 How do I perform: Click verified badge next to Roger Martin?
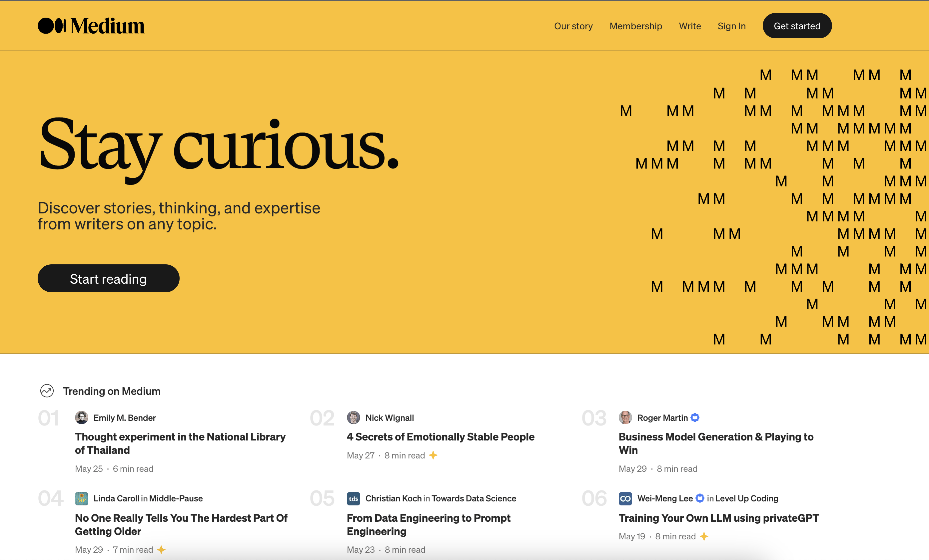pos(695,418)
